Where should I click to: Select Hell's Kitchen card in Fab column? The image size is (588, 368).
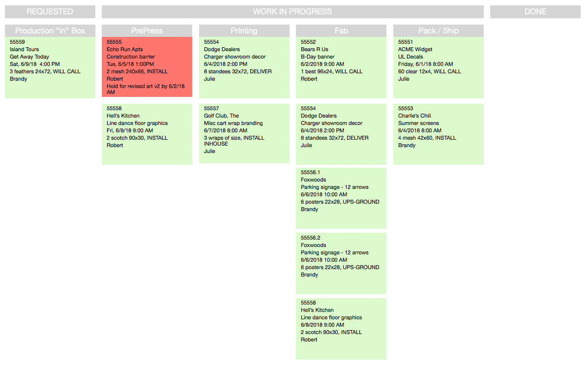pos(341,329)
